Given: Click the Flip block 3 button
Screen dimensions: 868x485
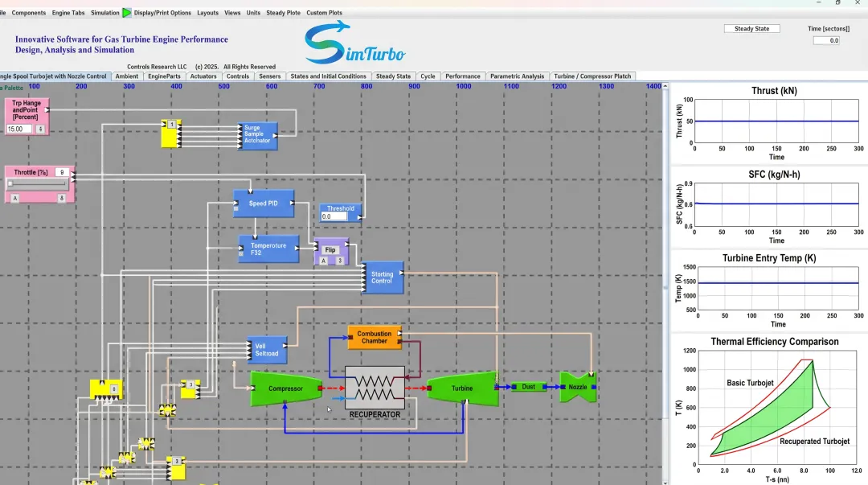Looking at the screenshot, I should click(339, 261).
